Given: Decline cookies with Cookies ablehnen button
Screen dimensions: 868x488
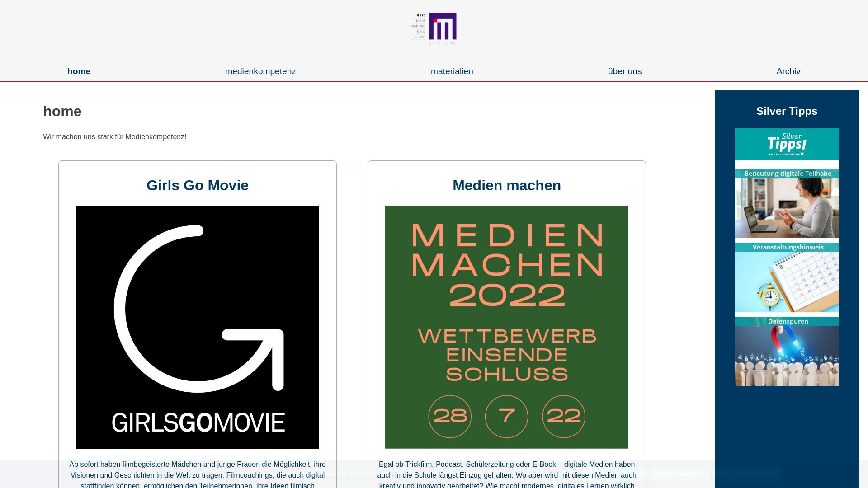Looking at the screenshot, I should point(680,474).
